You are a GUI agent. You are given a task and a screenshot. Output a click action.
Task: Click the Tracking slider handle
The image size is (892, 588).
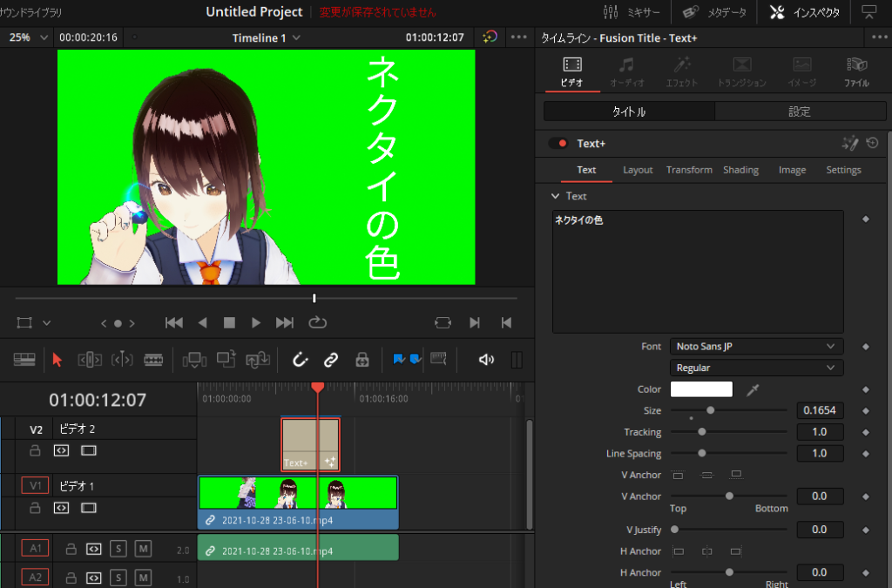(702, 431)
